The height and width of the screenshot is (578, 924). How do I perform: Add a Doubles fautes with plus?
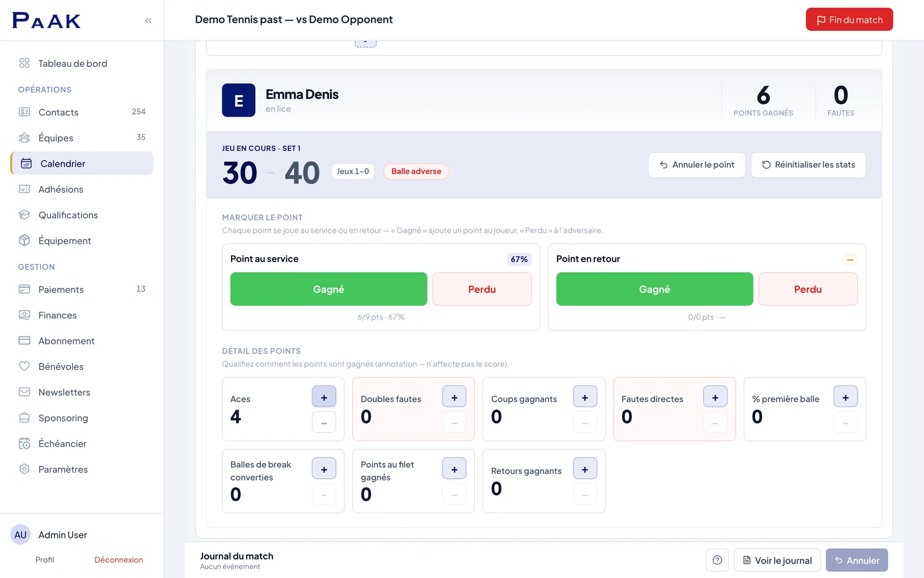tap(454, 397)
